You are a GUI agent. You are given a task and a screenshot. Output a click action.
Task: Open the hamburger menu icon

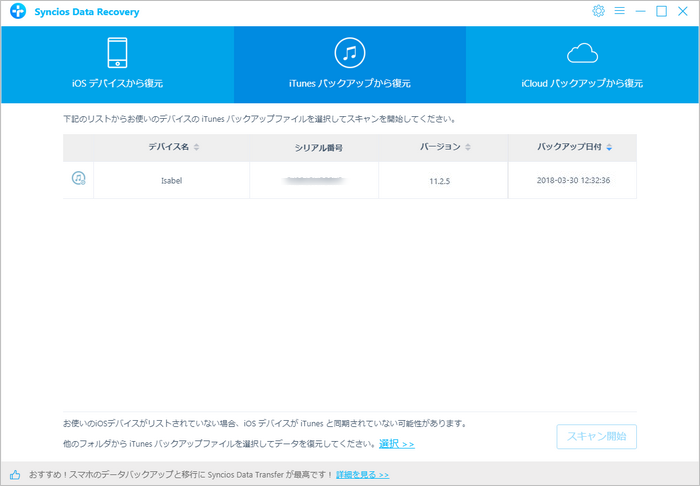619,11
